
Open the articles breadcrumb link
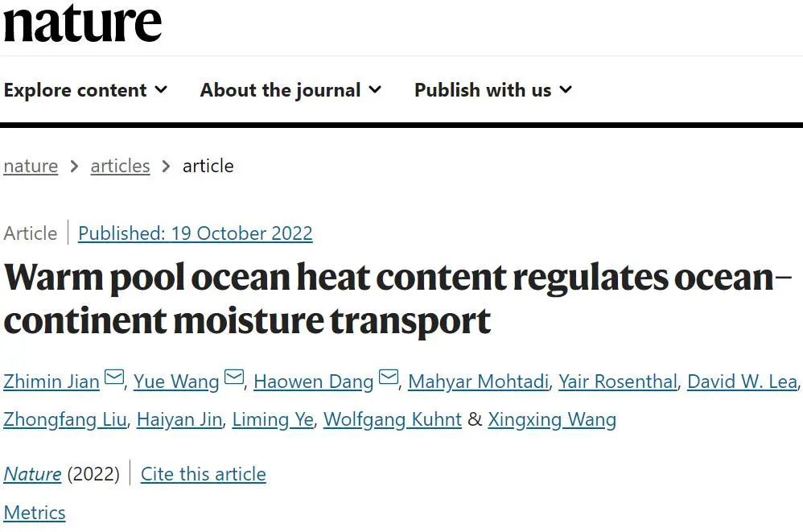tap(121, 166)
